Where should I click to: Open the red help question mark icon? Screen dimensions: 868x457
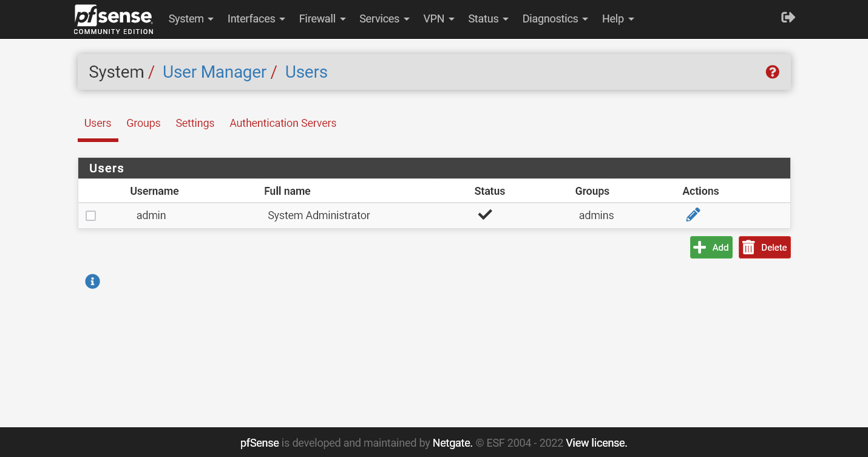pyautogui.click(x=772, y=72)
